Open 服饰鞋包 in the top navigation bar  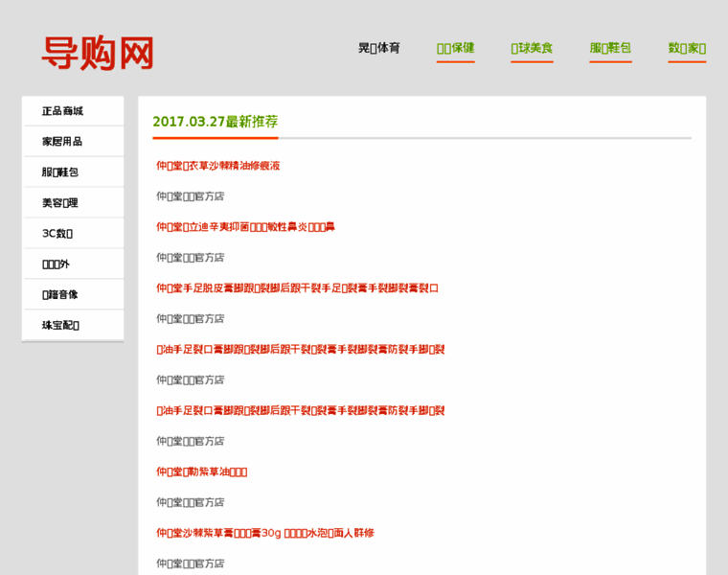point(610,48)
